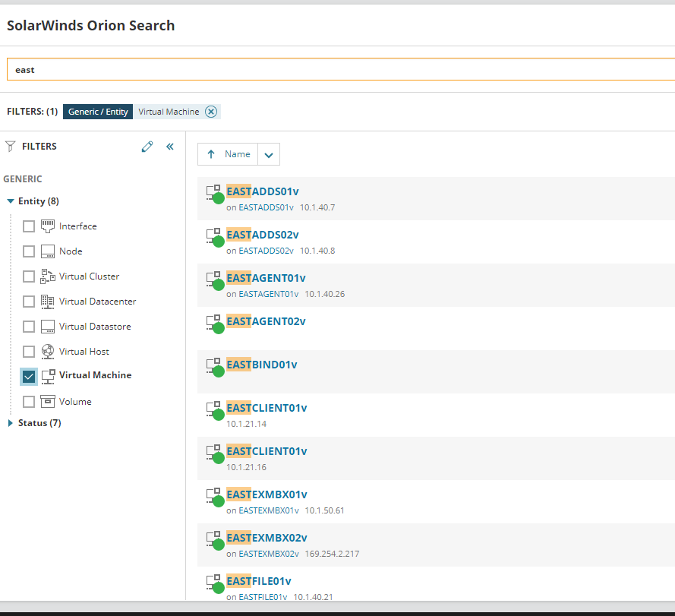Image resolution: width=675 pixels, height=616 pixels.
Task: Open the EASTADDS02v result link
Action: pos(263,235)
